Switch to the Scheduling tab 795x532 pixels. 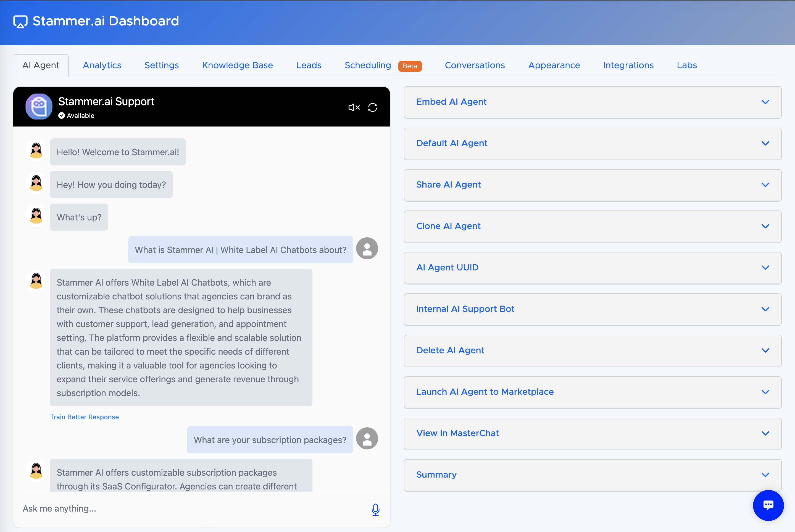pos(368,65)
